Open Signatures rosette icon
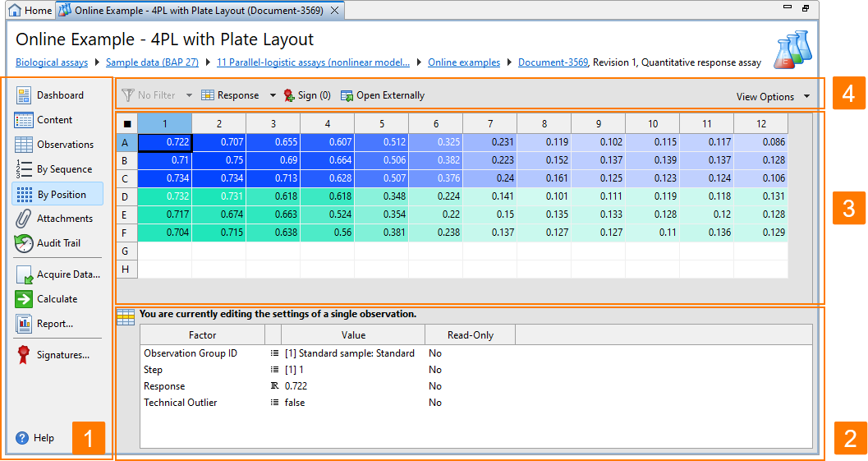Screen dimensions: 868x461 (23, 355)
